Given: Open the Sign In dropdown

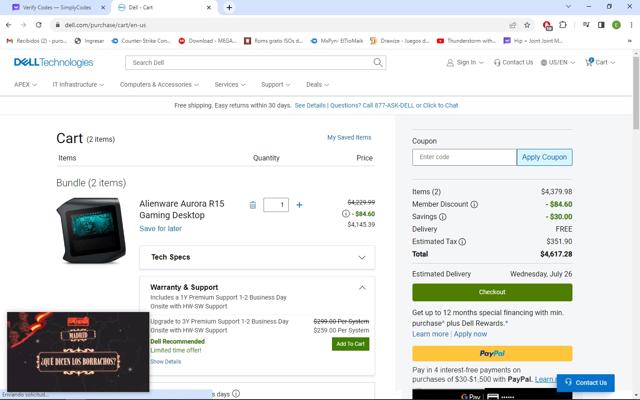Looking at the screenshot, I should click(465, 62).
